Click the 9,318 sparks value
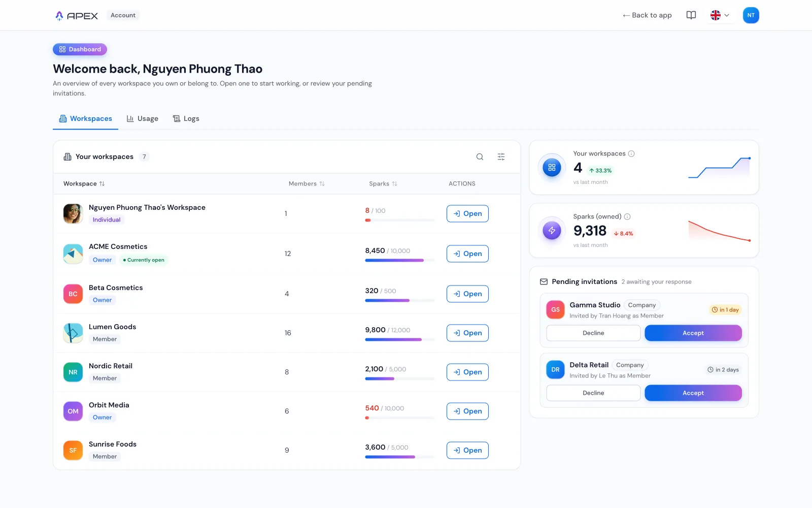This screenshot has width=812, height=508. point(590,231)
